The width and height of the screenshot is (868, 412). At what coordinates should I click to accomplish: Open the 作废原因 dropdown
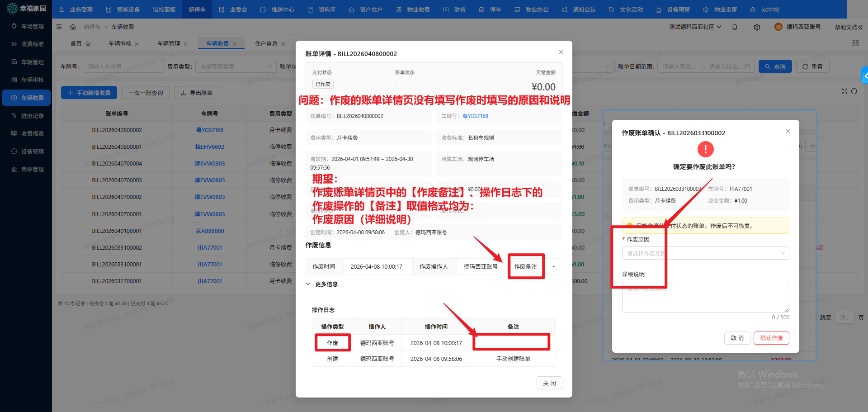click(x=705, y=253)
